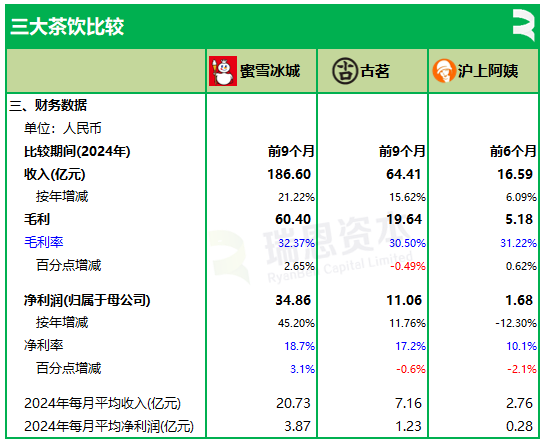Click the red -2.1% net margin change
The width and height of the screenshot is (545, 447).
pos(522,369)
